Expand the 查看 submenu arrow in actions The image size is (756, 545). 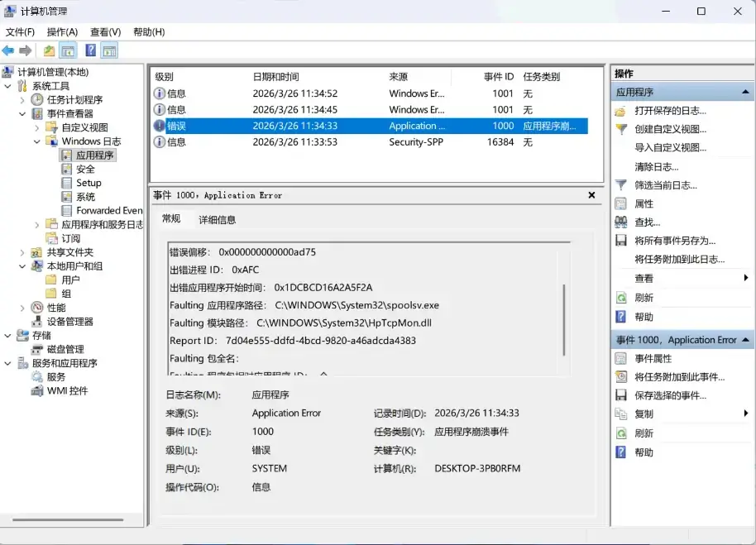point(745,279)
